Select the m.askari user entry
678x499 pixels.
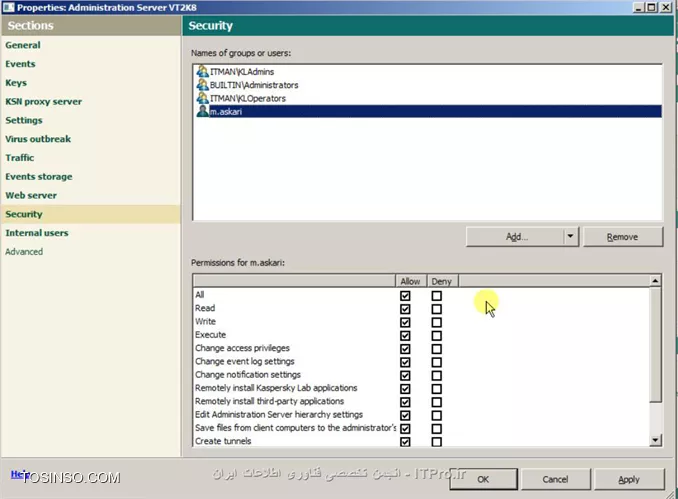(x=428, y=112)
